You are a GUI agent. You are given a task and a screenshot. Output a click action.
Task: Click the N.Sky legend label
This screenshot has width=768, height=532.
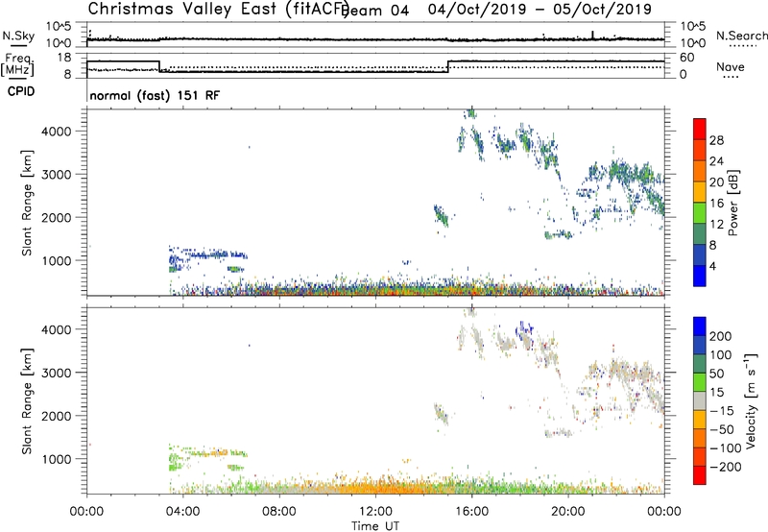18,36
